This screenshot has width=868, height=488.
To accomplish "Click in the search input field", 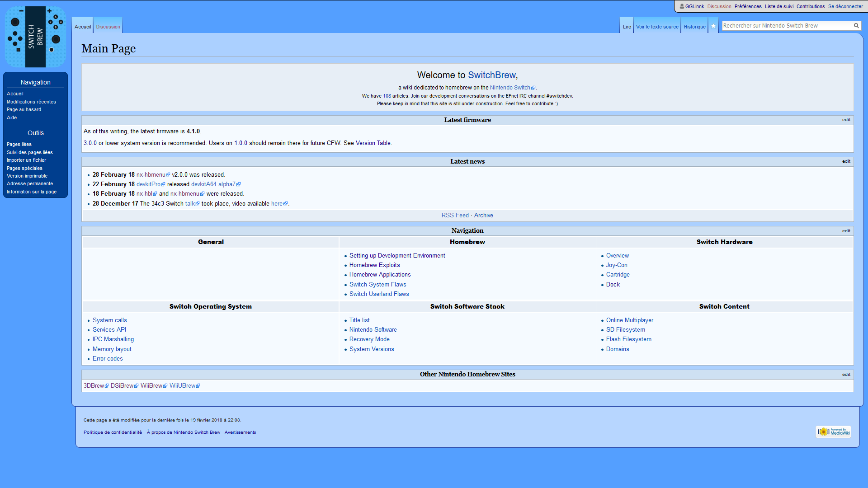I will (x=787, y=26).
